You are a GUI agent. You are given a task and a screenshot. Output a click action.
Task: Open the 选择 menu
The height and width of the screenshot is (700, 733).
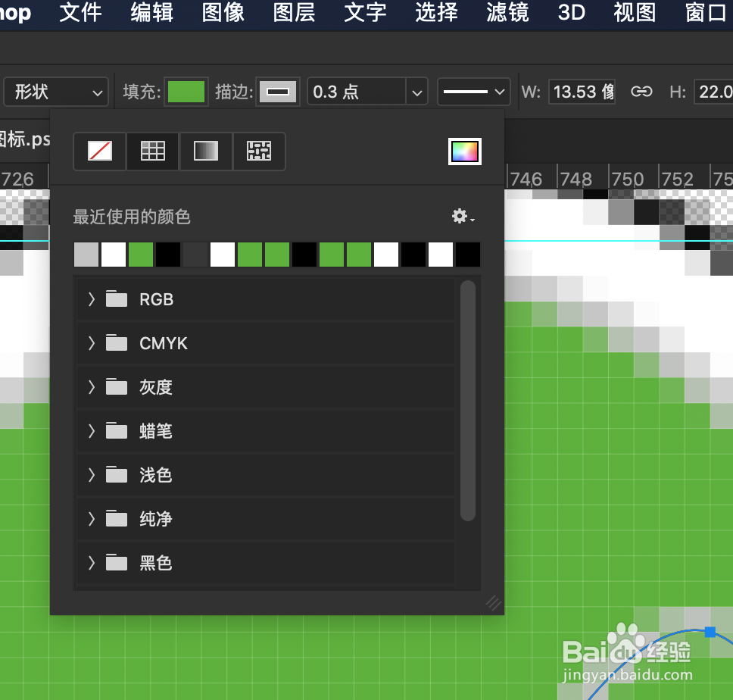[x=437, y=13]
